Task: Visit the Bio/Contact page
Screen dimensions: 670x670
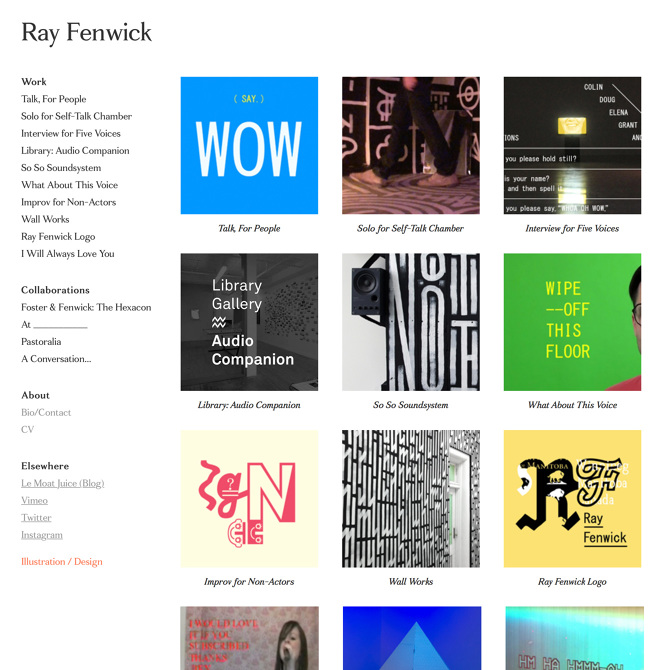Action: 46,412
